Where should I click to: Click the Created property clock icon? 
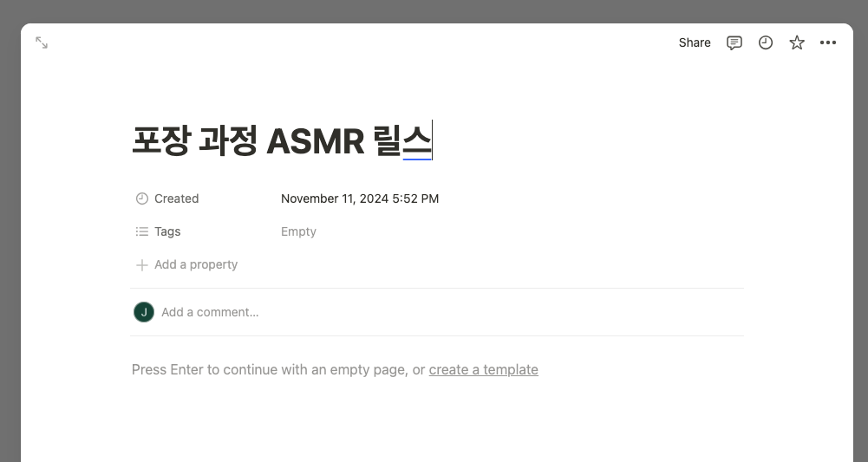tap(142, 198)
